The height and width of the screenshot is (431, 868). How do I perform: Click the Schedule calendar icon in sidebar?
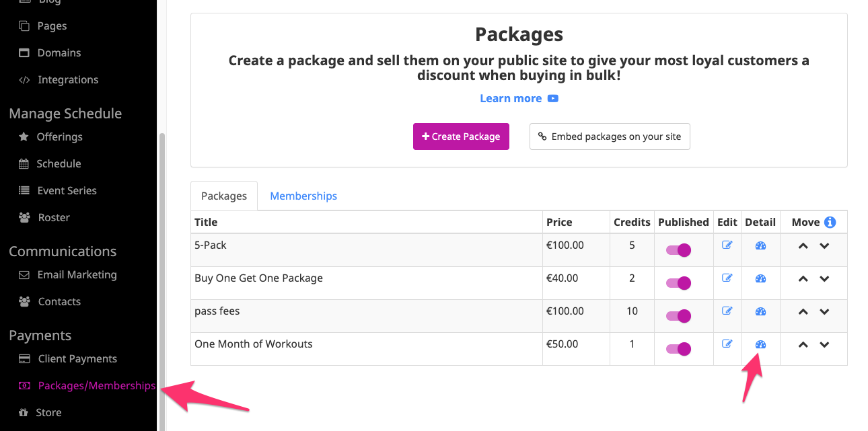25,163
